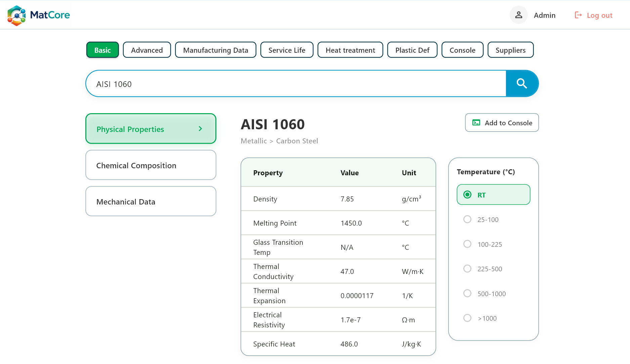Open the Advanced tab
The height and width of the screenshot is (364, 630).
tap(147, 50)
